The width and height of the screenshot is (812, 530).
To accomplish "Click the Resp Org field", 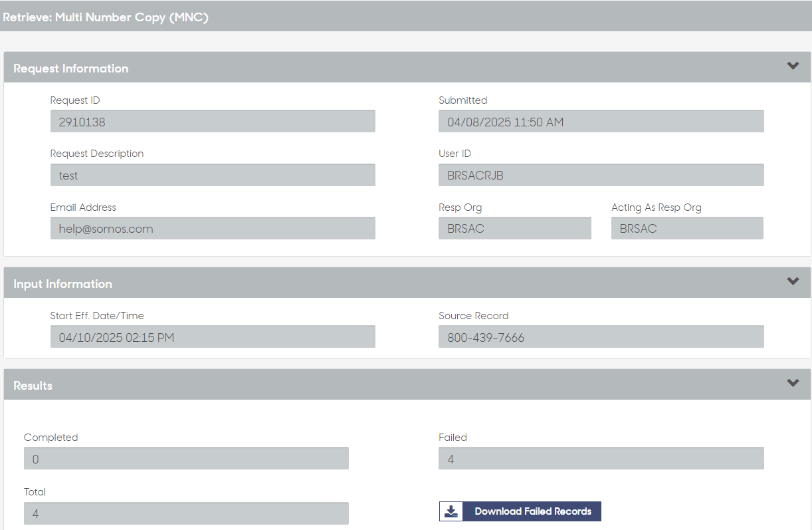I will coord(515,228).
